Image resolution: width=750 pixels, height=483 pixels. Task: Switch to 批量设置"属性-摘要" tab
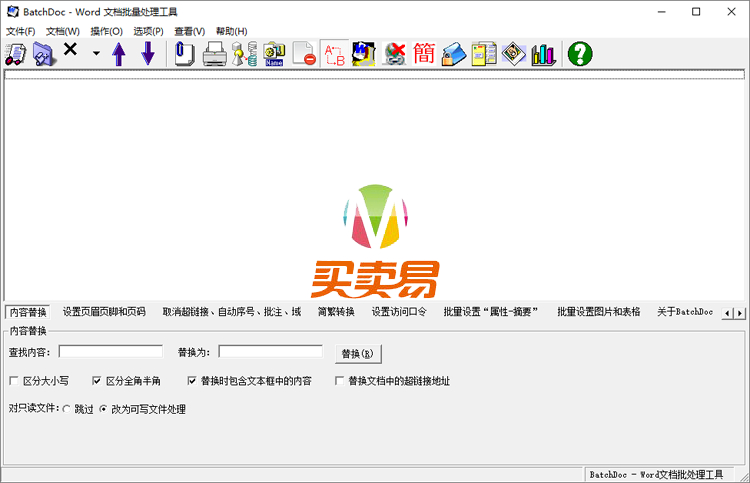(x=491, y=312)
